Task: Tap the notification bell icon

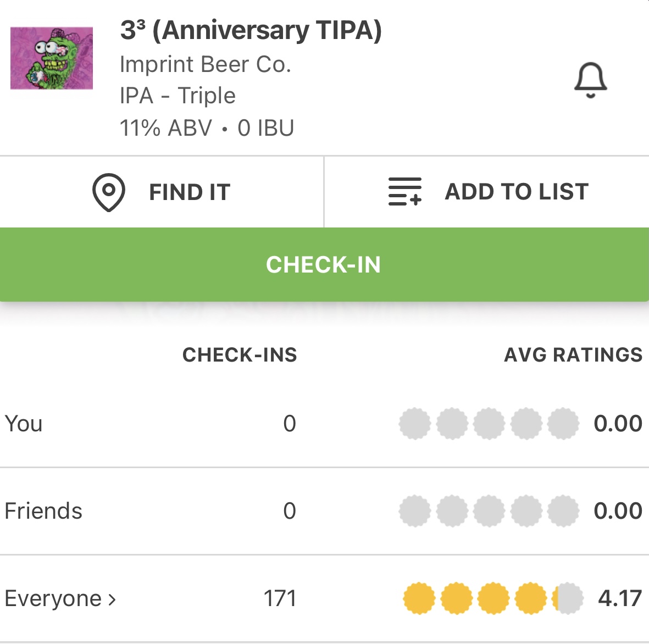Action: tap(590, 80)
